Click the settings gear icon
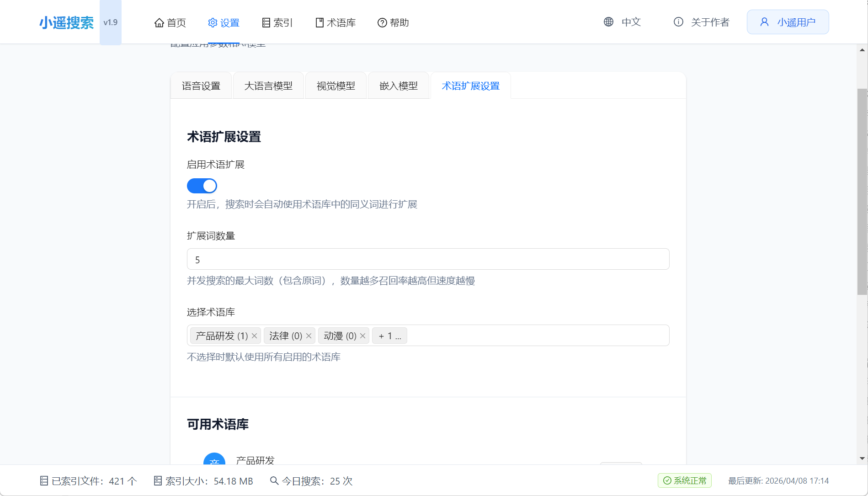868x496 pixels. coord(213,23)
